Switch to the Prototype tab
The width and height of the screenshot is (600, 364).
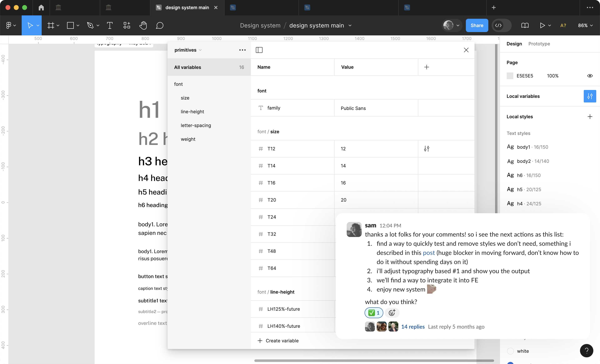coord(539,44)
